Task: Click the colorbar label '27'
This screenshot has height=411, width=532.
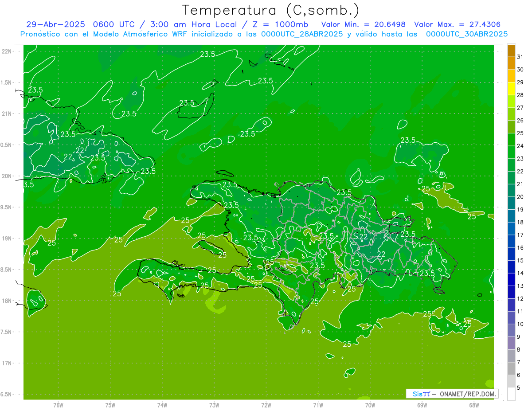Action: click(x=520, y=108)
